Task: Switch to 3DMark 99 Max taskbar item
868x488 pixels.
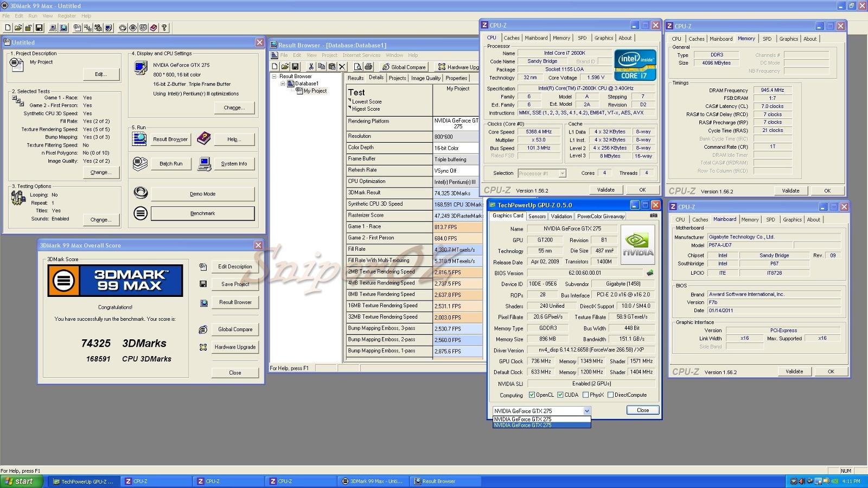Action: (x=373, y=481)
